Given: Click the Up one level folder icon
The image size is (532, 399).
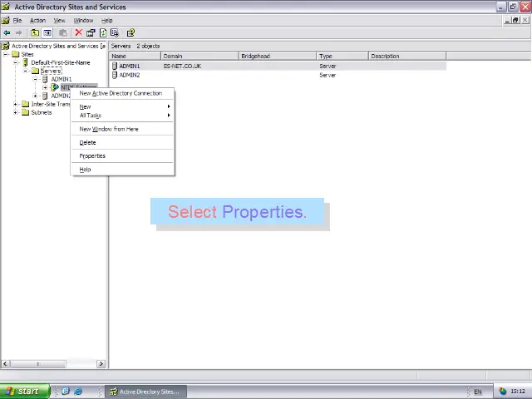Looking at the screenshot, I should [x=35, y=33].
